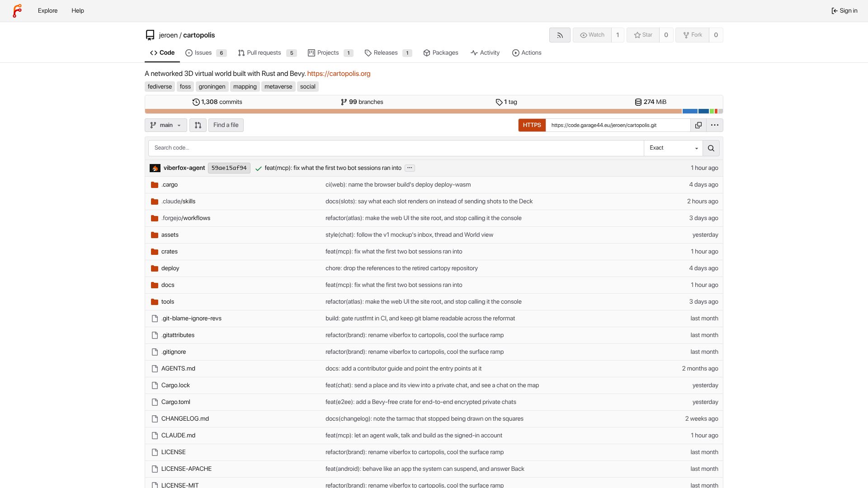Open the compare branches icon button
868x488 pixels.
(x=198, y=125)
